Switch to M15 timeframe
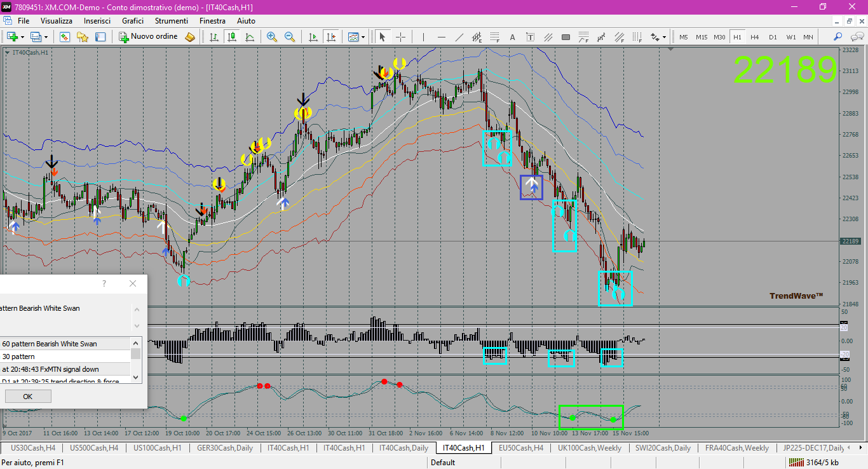The height and width of the screenshot is (469, 868). pyautogui.click(x=701, y=37)
